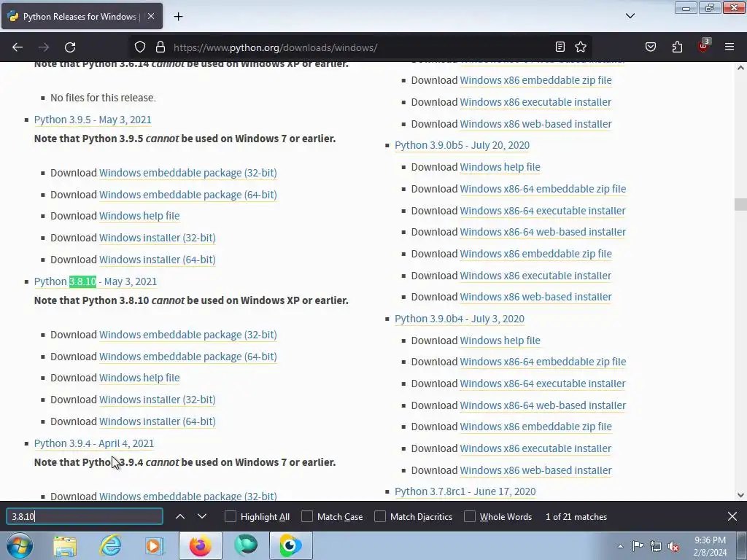Screen dimensions: 747x560
Task: Jump to next find match
Action: coord(202,517)
